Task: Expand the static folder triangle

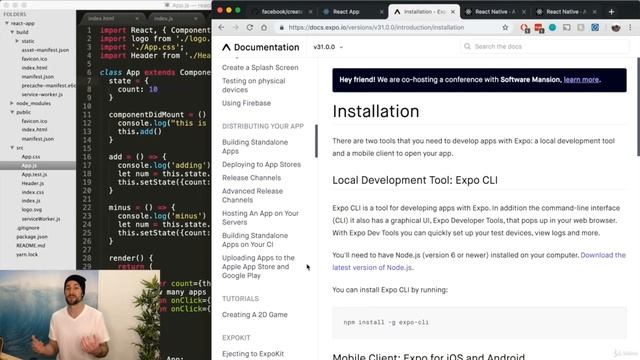Action: pos(17,41)
